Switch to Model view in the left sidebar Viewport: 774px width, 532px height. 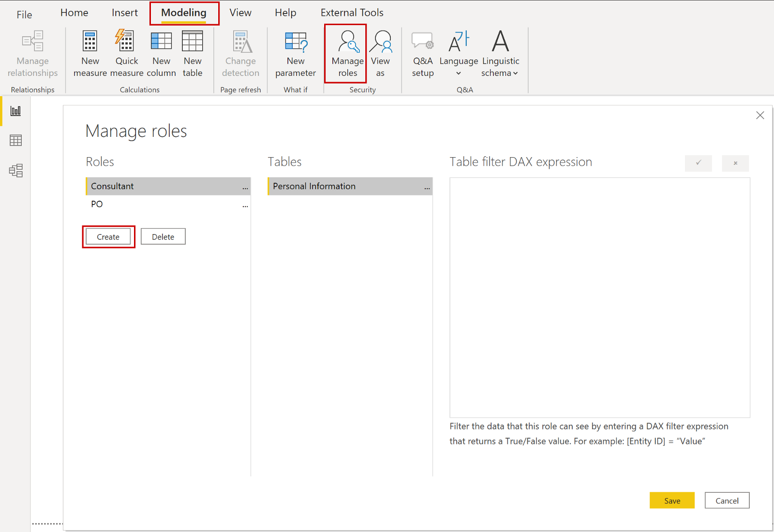(15, 170)
